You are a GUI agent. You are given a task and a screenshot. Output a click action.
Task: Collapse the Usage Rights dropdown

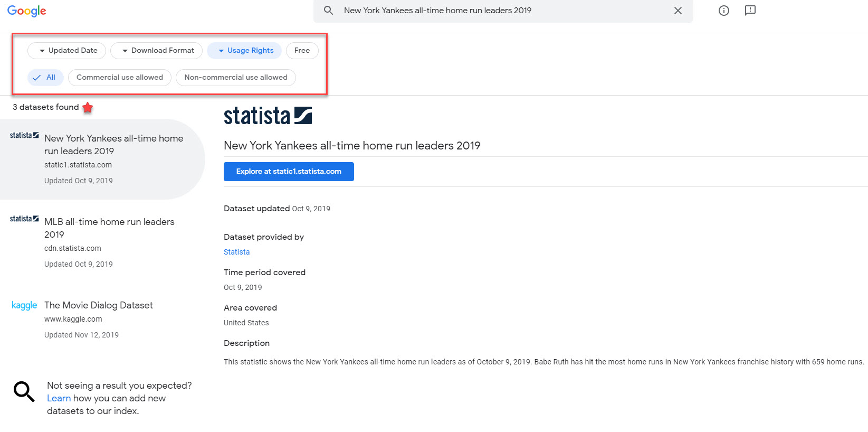coord(244,51)
